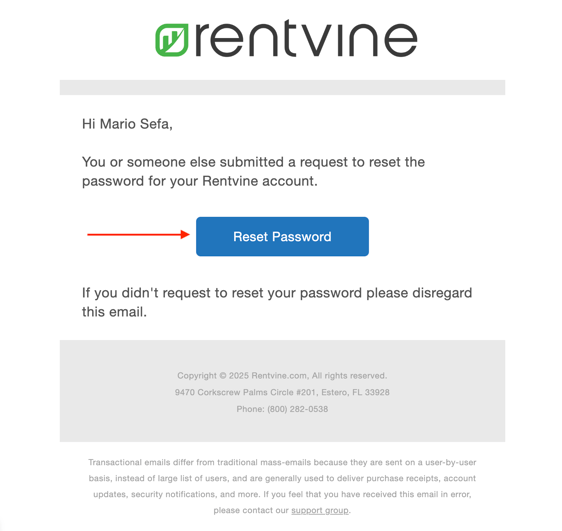The image size is (562, 531).
Task: Click the 'basis, instead of large list' line
Action: (282, 478)
